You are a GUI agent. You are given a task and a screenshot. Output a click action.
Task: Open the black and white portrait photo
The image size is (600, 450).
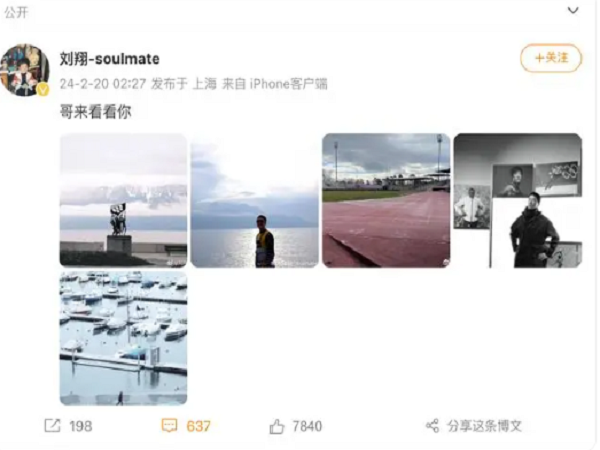[x=518, y=200]
